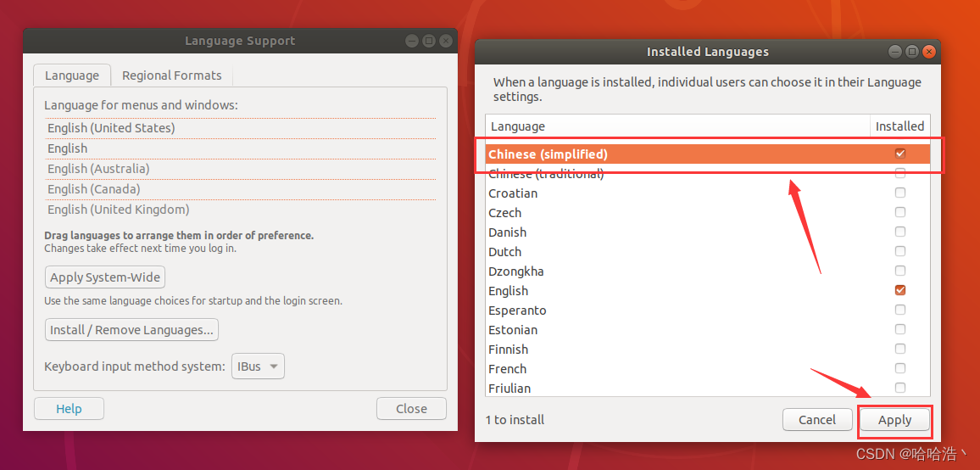
Task: Cancel the Installed Languages dialog
Action: coord(817,420)
